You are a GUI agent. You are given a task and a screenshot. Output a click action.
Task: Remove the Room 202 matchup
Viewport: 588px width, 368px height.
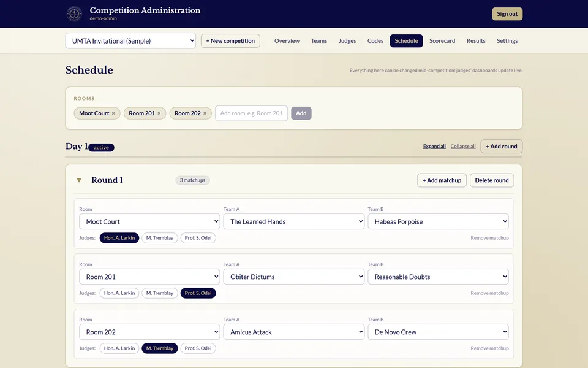click(489, 348)
